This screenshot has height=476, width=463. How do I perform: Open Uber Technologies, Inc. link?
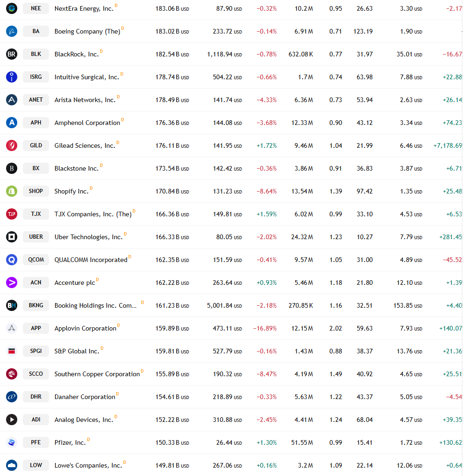click(88, 237)
